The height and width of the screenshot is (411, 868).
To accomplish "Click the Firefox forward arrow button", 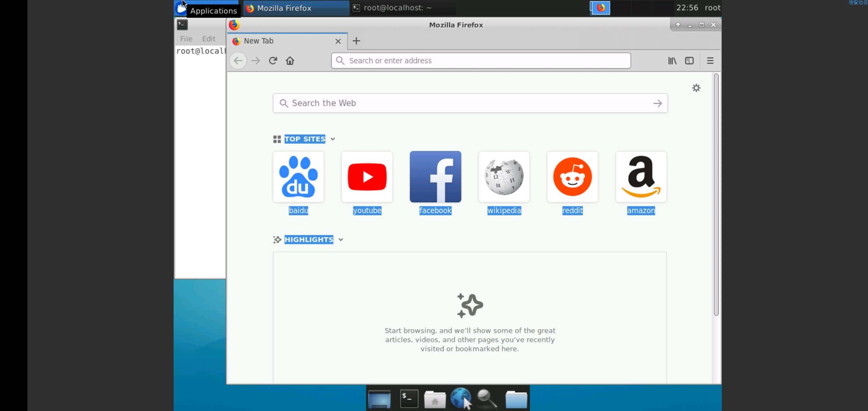I will 256,61.
